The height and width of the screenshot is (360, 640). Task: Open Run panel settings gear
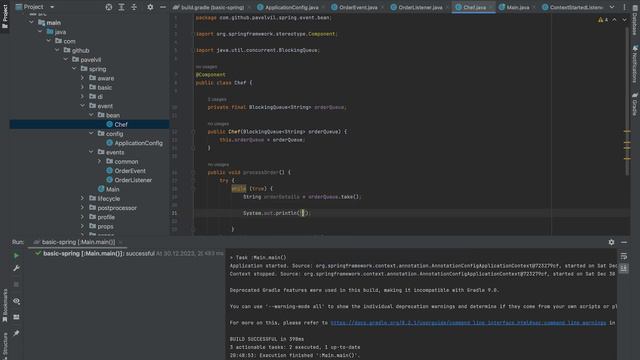click(x=611, y=242)
